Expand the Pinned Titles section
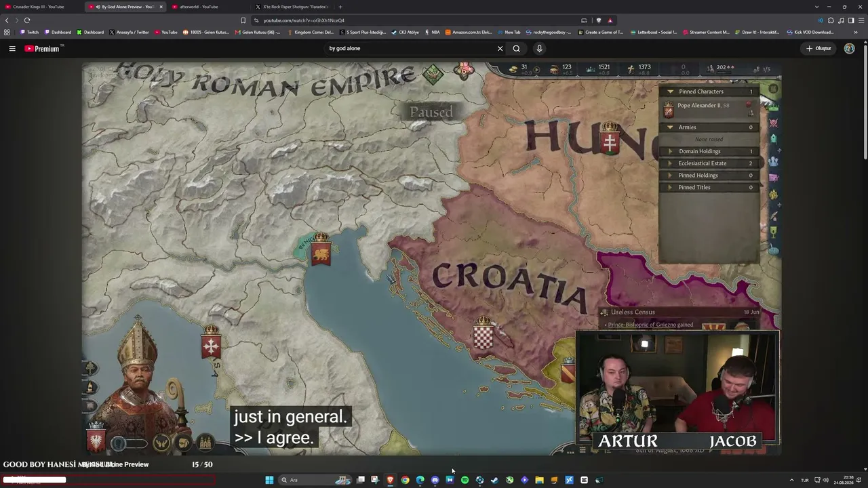This screenshot has width=868, height=488. [x=709, y=188]
